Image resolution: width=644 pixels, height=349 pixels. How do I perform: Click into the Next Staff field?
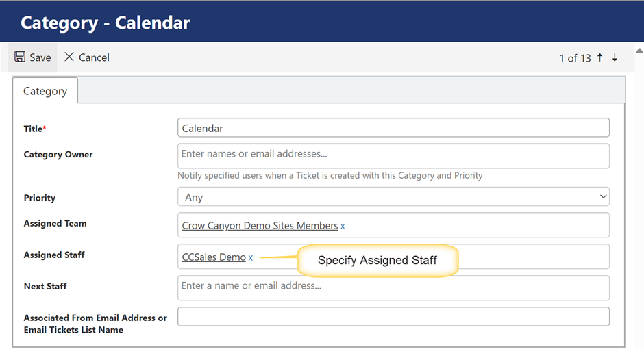pos(393,287)
